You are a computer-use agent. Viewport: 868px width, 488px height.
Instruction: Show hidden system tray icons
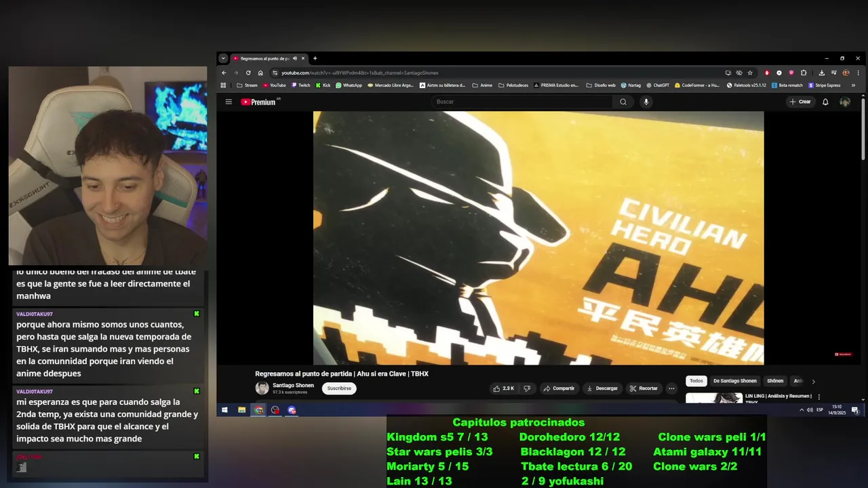[x=802, y=410]
